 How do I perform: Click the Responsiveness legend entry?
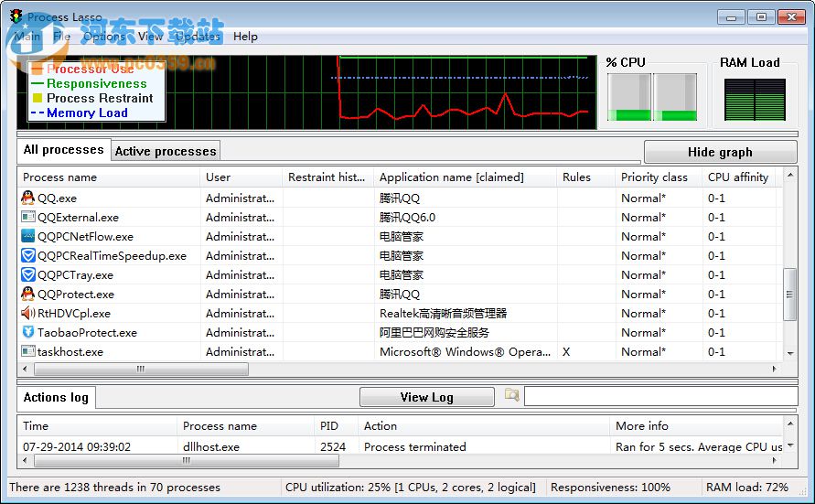point(89,83)
